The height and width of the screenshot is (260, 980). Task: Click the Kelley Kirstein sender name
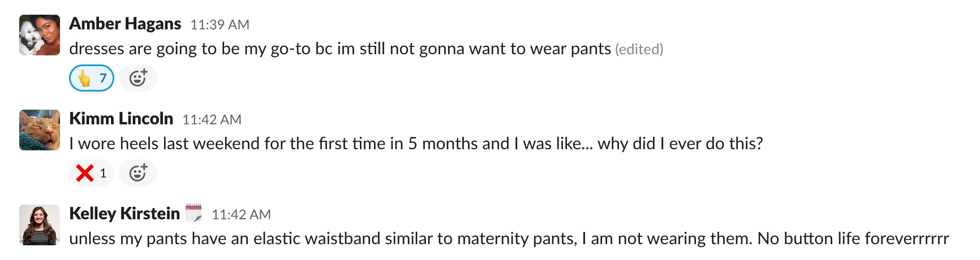[x=124, y=214]
